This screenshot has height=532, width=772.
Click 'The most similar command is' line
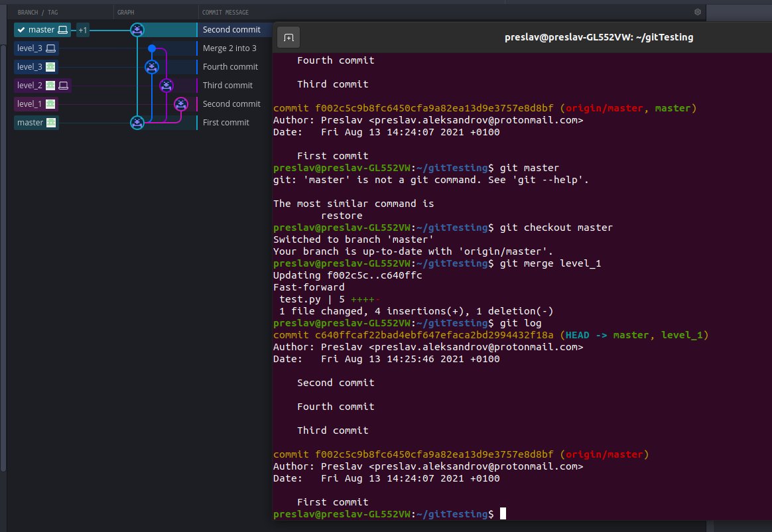point(354,204)
